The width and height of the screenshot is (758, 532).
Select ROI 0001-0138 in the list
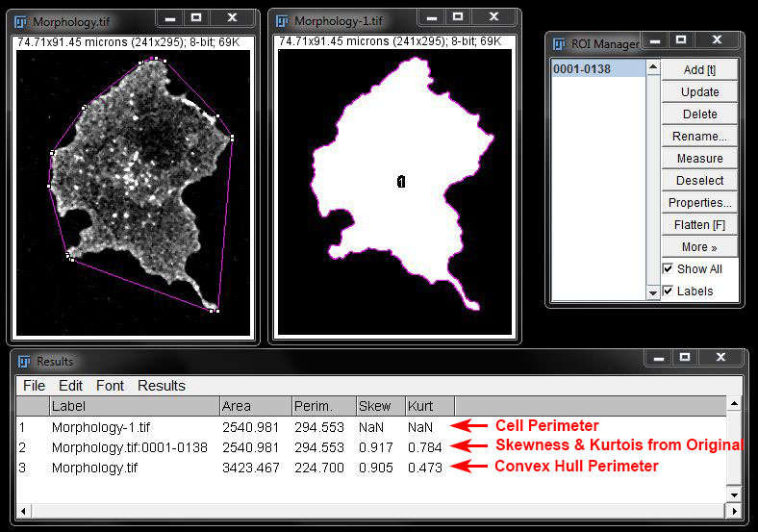click(x=598, y=69)
